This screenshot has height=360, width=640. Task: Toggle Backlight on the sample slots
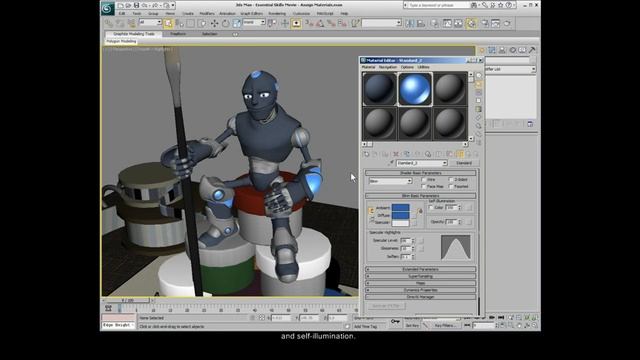[479, 84]
